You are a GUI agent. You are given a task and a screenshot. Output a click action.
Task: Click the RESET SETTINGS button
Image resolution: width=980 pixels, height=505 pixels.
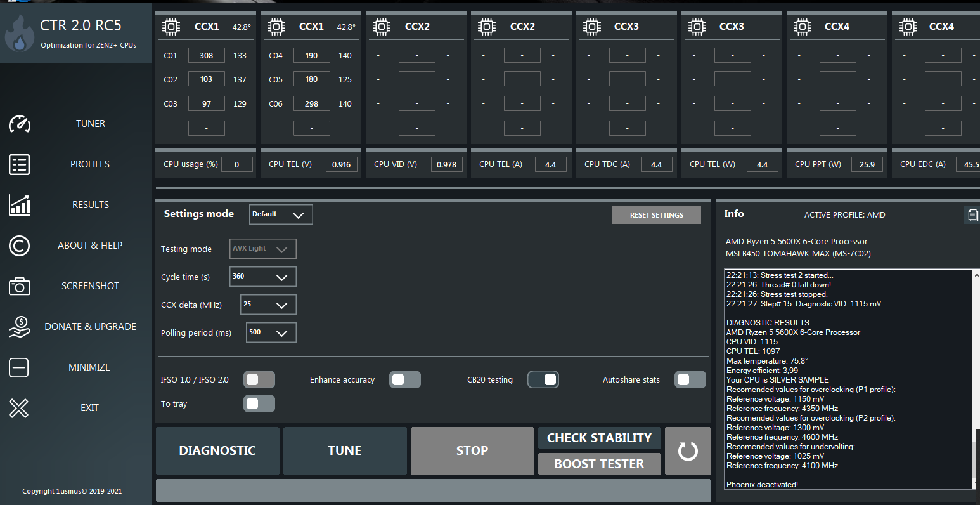point(657,215)
